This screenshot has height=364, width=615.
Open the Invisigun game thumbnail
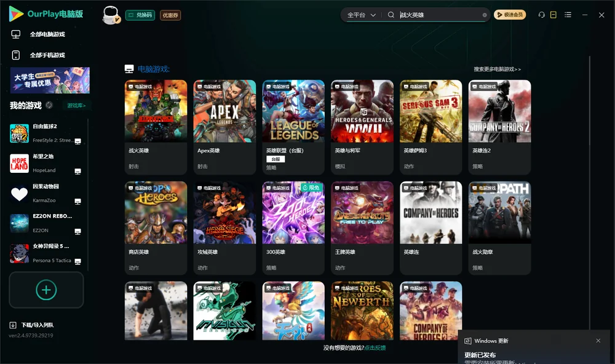[224, 311]
